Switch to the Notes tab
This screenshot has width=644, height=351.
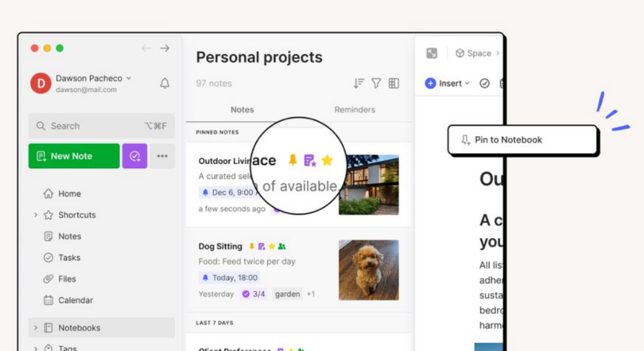242,110
